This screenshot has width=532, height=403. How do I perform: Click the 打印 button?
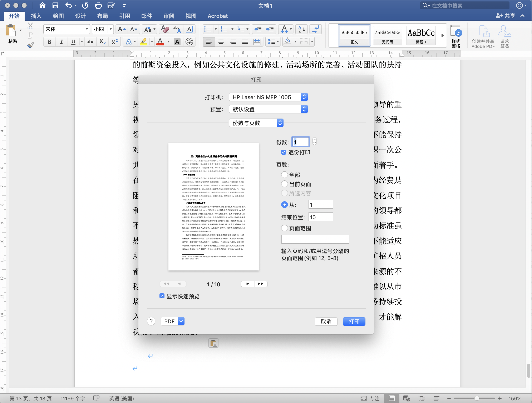pos(354,322)
